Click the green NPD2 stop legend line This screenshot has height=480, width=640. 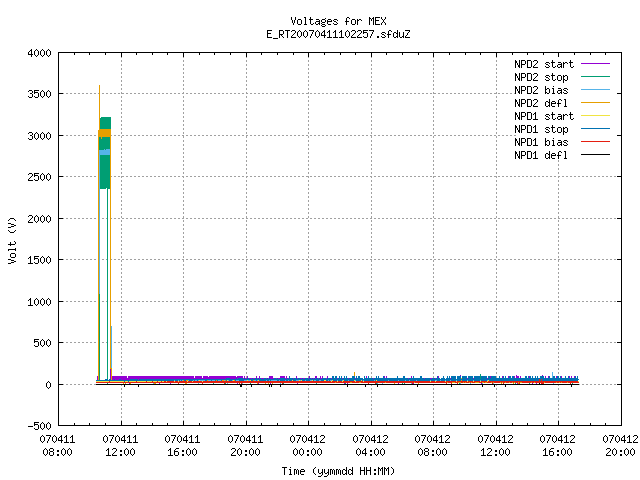595,77
